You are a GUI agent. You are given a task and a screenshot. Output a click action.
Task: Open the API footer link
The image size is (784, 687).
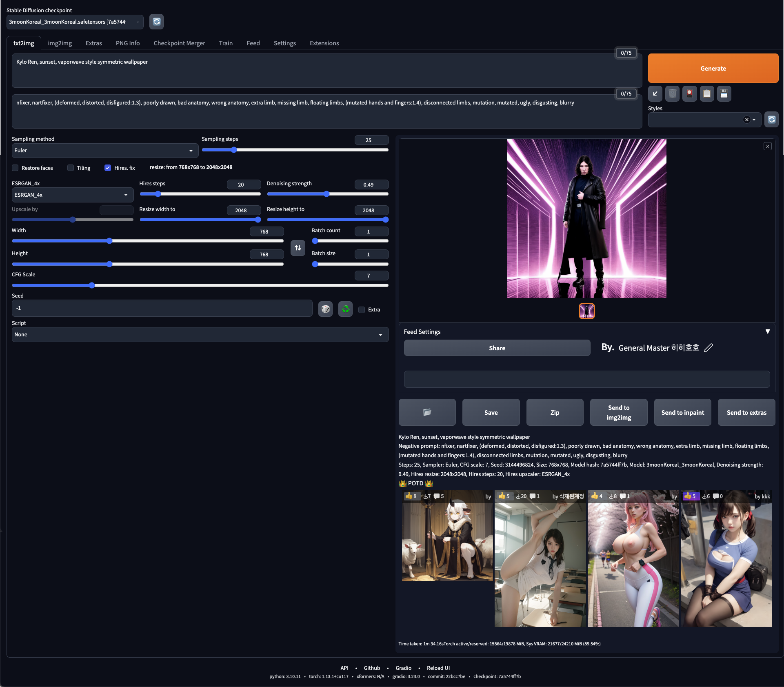coord(344,668)
